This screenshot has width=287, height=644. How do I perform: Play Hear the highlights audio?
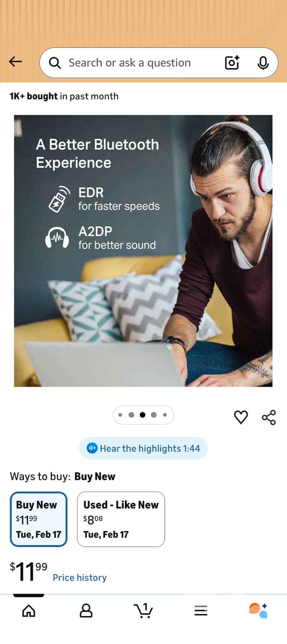click(x=143, y=448)
